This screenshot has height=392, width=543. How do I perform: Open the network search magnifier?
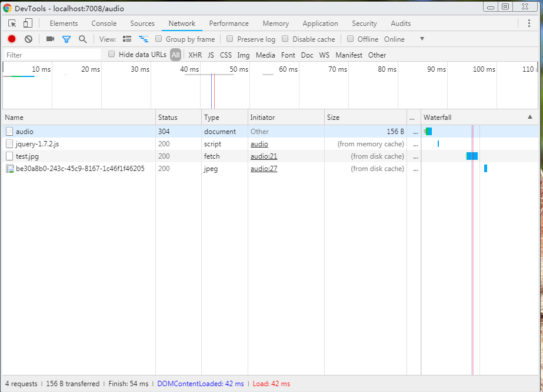(82, 39)
